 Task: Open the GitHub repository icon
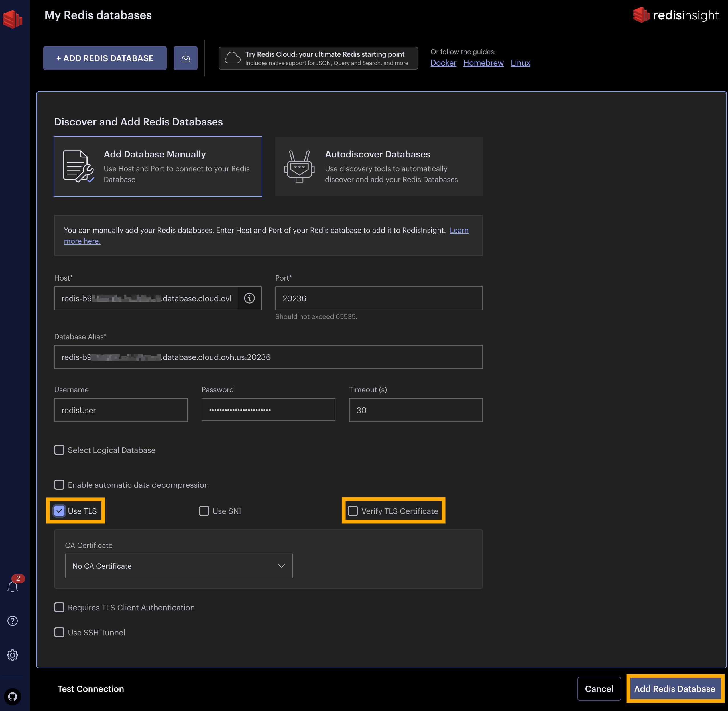pyautogui.click(x=13, y=697)
